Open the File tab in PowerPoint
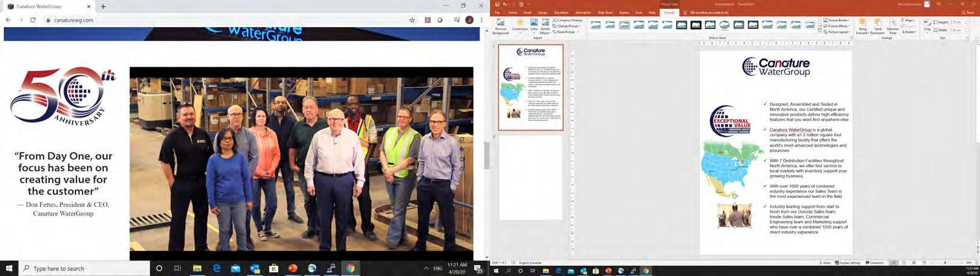Screen dimensions: 980x276 pyautogui.click(x=498, y=12)
